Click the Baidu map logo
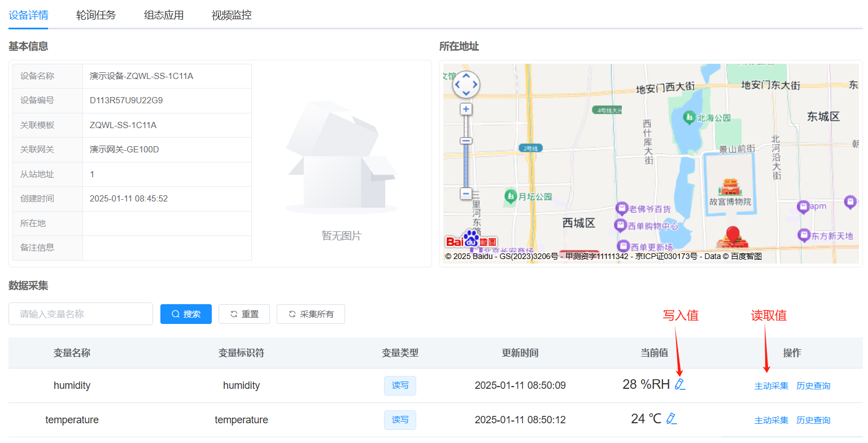Screen dimensions: 868x443 point(471,241)
